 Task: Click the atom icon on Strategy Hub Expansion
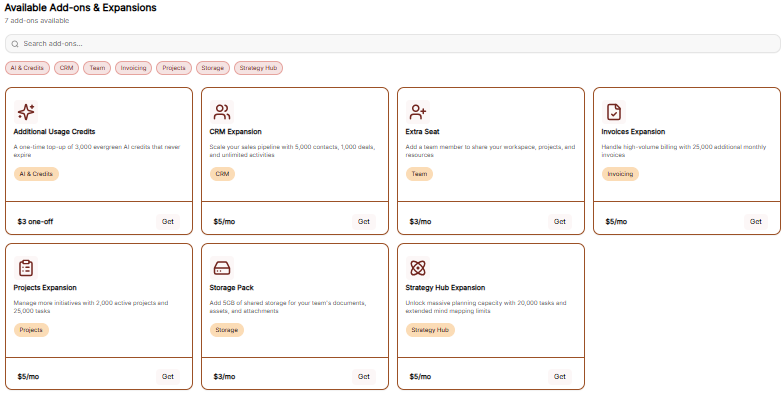click(418, 268)
